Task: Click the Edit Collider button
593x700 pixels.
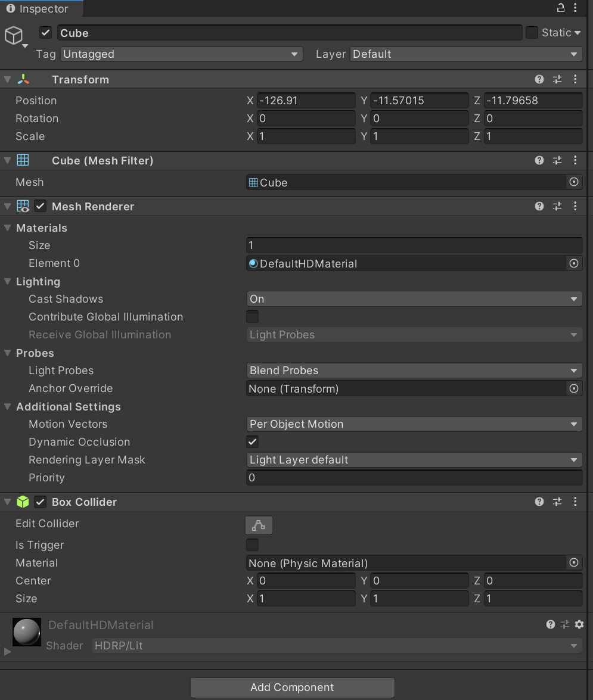Action: click(x=259, y=525)
